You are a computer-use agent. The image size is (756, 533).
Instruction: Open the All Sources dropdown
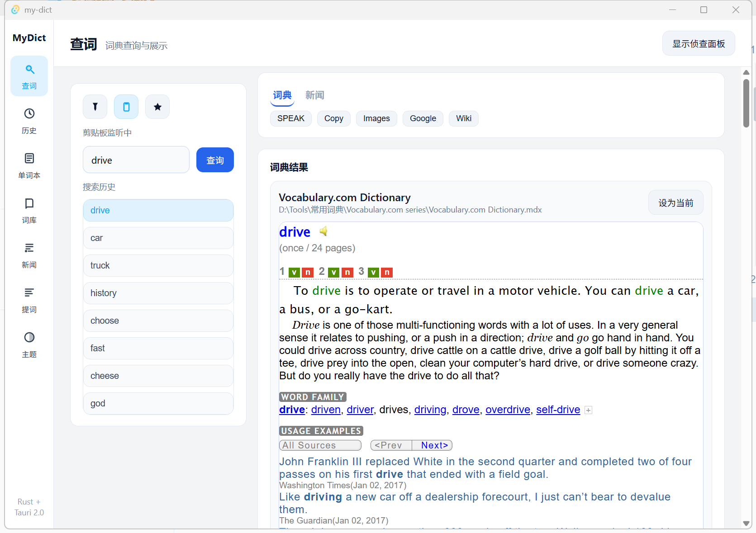320,445
